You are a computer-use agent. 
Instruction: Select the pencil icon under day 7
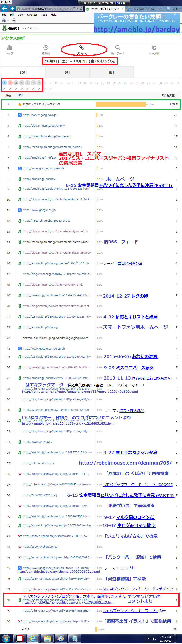pyautogui.click(x=39, y=89)
